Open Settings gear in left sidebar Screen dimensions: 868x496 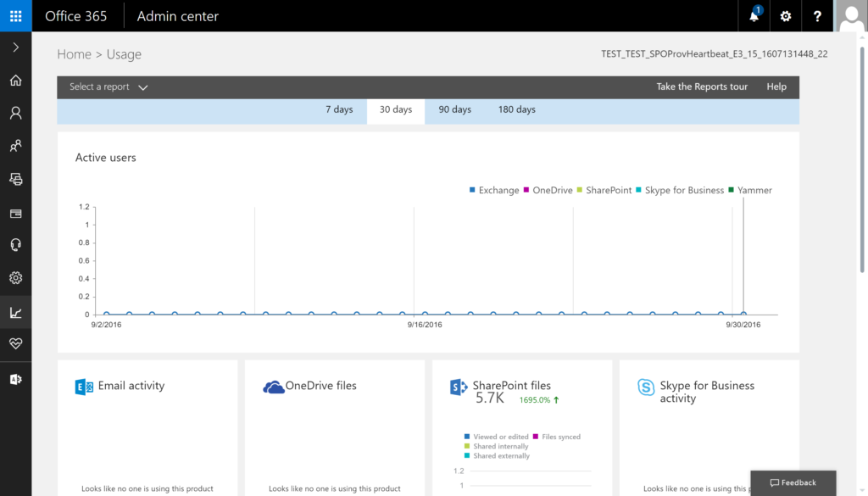pos(15,278)
